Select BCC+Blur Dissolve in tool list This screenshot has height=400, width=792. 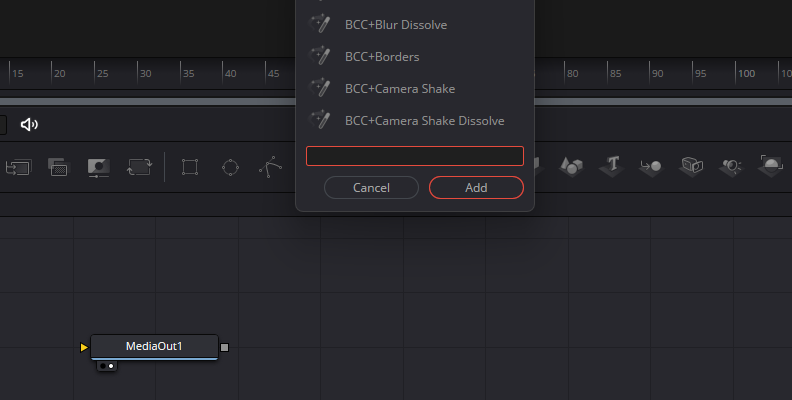click(x=395, y=24)
